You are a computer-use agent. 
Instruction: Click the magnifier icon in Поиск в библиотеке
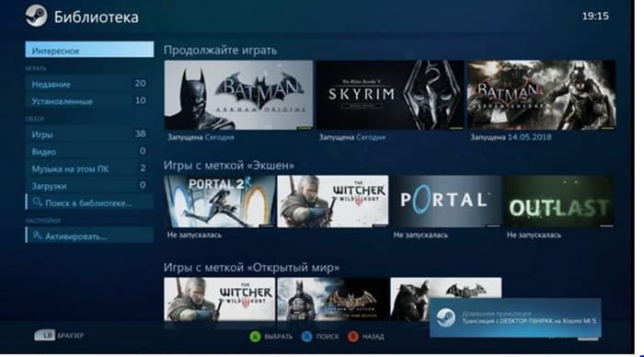point(38,202)
